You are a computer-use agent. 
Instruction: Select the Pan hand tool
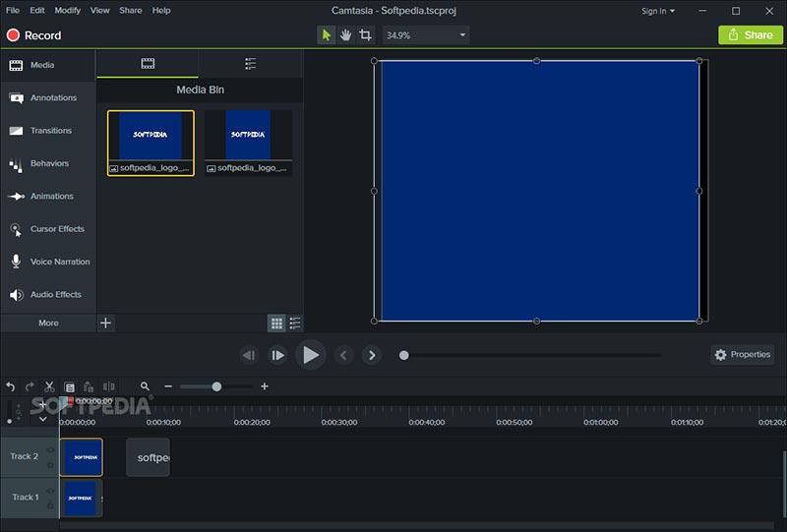click(x=346, y=35)
